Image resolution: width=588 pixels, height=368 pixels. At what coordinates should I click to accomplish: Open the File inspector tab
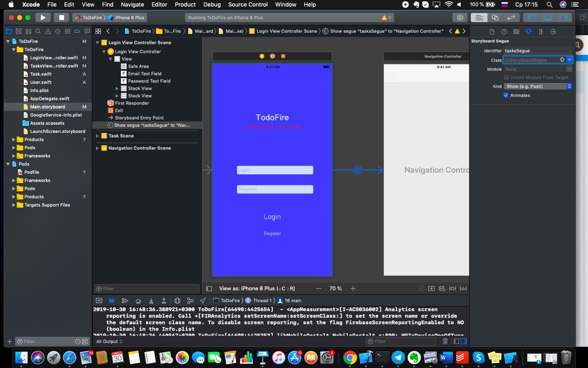tap(492, 32)
